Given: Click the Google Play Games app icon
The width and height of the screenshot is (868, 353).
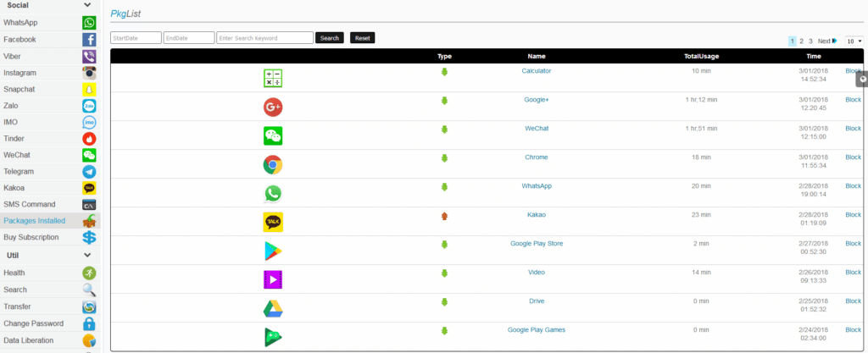Looking at the screenshot, I should [x=273, y=337].
